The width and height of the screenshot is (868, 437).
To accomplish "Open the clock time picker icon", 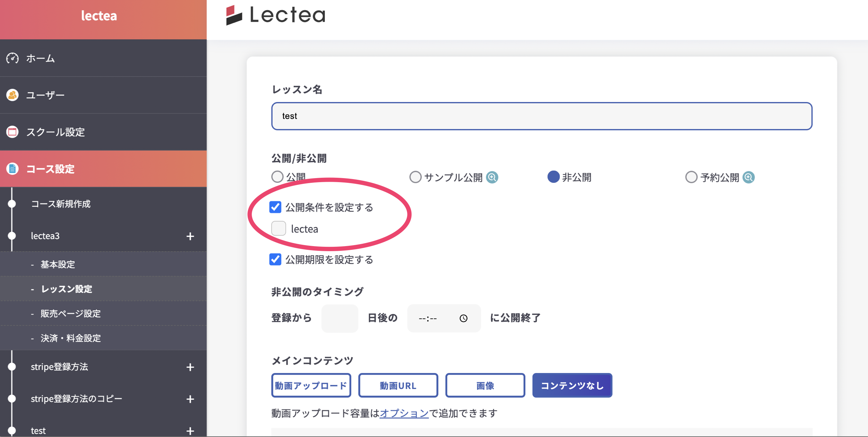I will [x=463, y=318].
